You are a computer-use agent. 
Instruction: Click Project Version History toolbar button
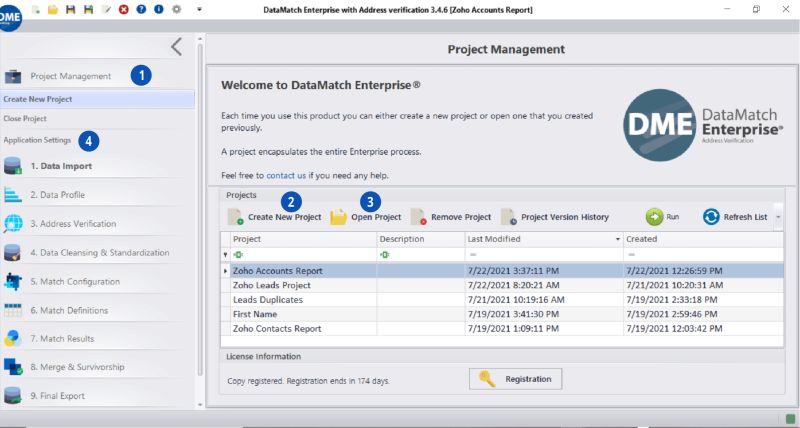[x=555, y=217]
